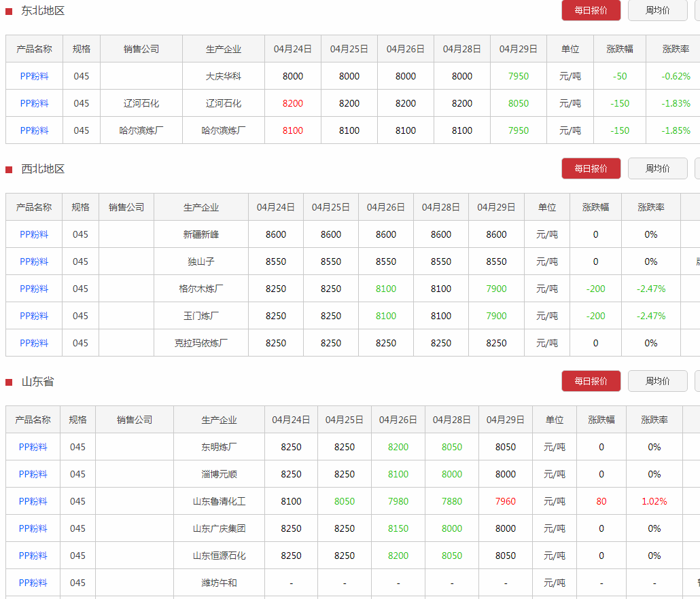Click -200 涨跌幅 for 玉门炼厂
Screen dimensions: 700x599
pos(595,316)
